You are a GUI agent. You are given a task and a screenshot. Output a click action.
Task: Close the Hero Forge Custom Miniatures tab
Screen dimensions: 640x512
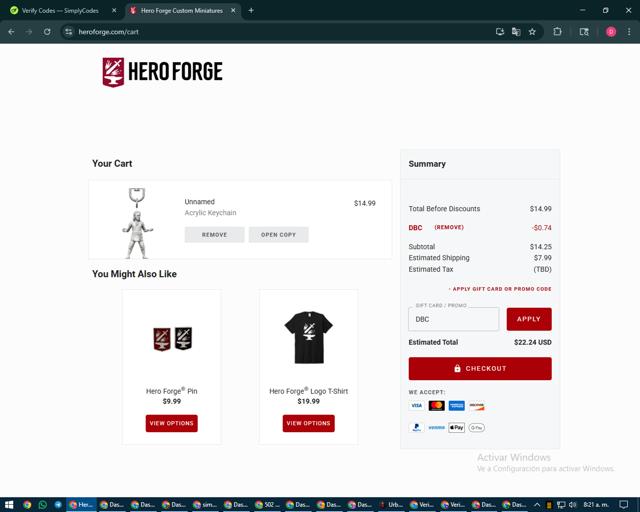[x=233, y=11]
